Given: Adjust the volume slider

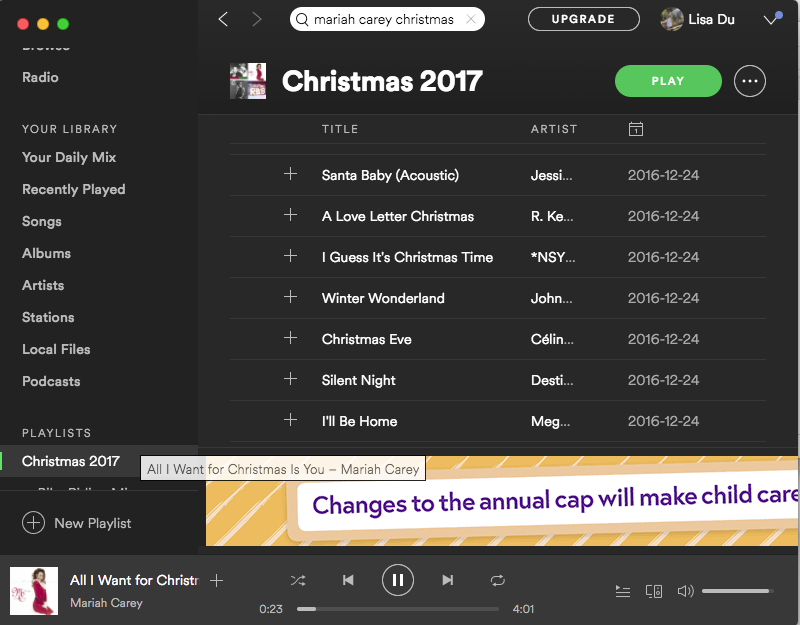Looking at the screenshot, I should [737, 591].
